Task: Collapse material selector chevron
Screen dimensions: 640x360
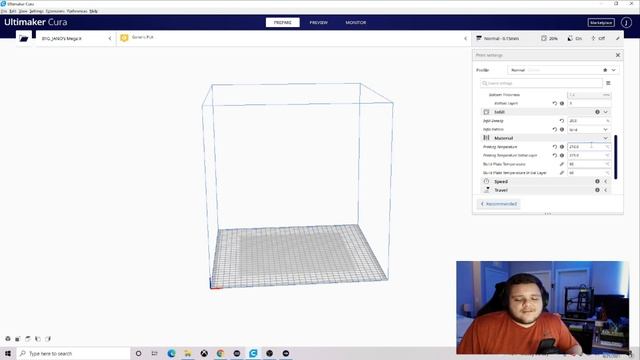Action: point(465,38)
